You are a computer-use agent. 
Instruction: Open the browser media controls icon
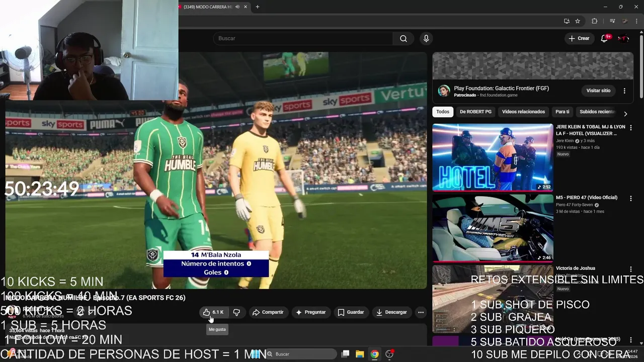pos(612,21)
